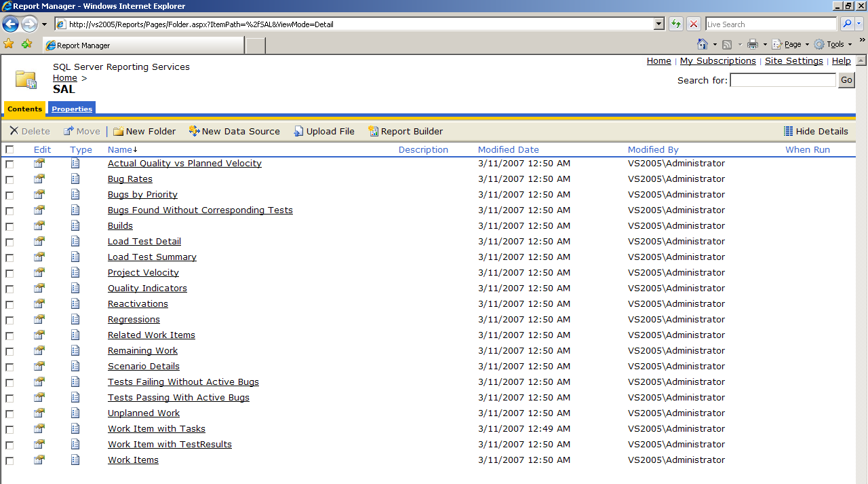The image size is (868, 484).
Task: Click edit icon in Work Items row
Action: click(x=39, y=460)
